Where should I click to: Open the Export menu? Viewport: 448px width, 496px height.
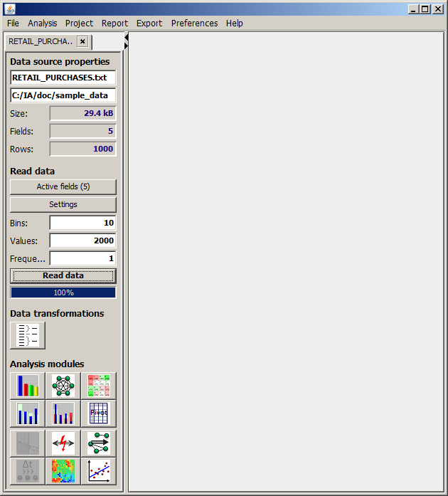tap(149, 23)
